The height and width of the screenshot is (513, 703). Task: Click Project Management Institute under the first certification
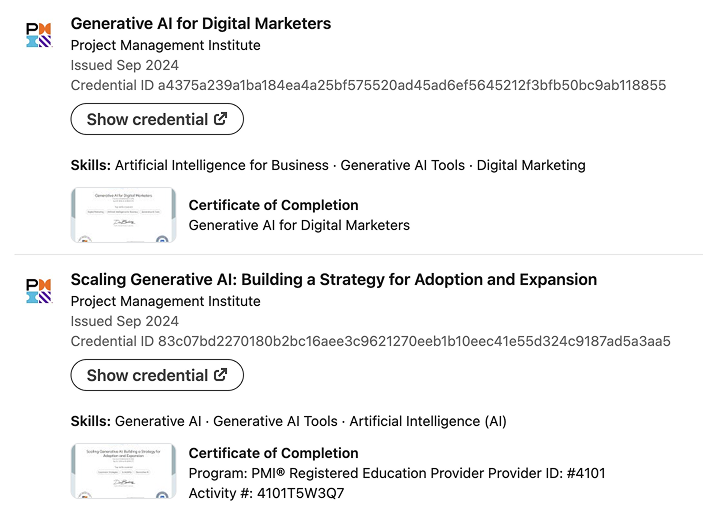pyautogui.click(x=165, y=45)
